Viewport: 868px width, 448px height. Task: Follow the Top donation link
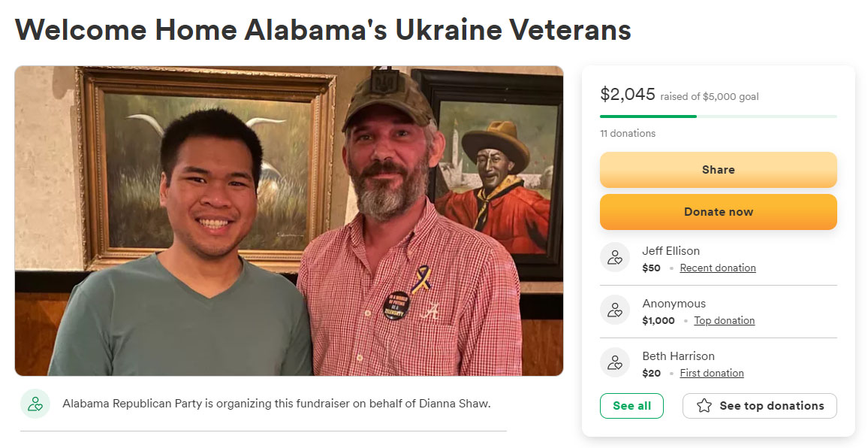(724, 321)
